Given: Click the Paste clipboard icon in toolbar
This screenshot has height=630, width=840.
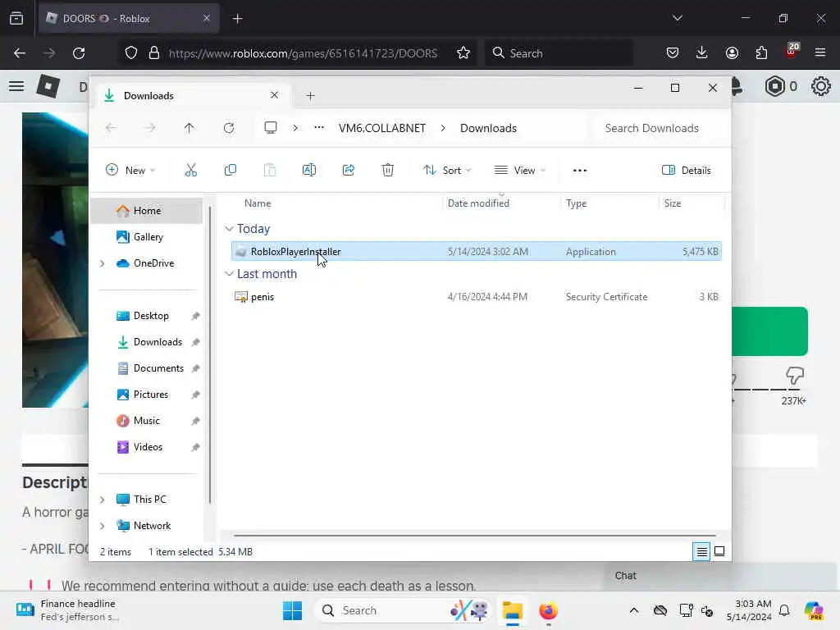Looking at the screenshot, I should click(x=269, y=171).
